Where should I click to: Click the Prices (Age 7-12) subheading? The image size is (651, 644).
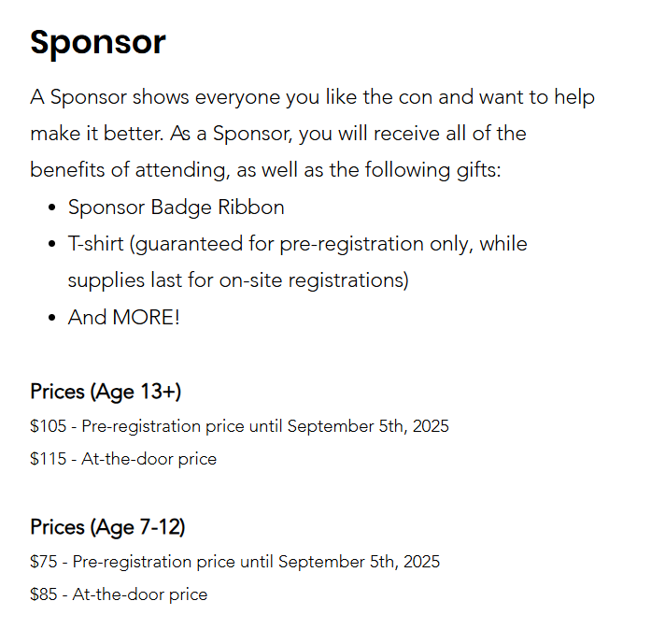coord(107,527)
